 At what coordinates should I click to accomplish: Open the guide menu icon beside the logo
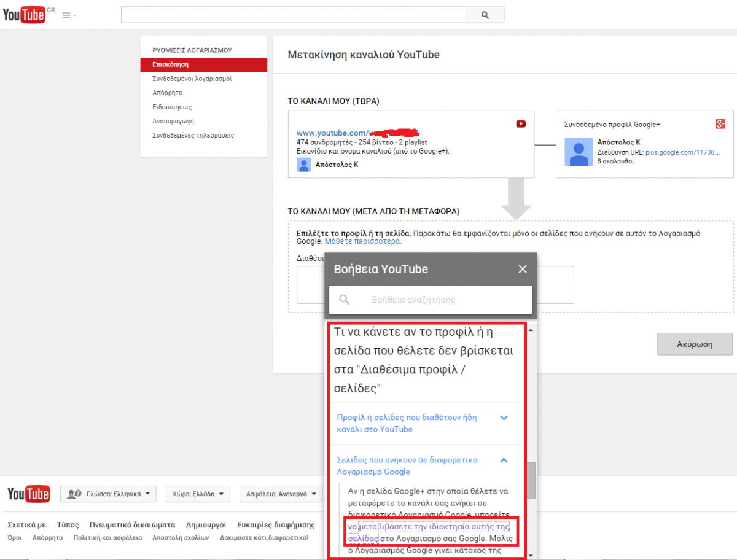tap(69, 15)
